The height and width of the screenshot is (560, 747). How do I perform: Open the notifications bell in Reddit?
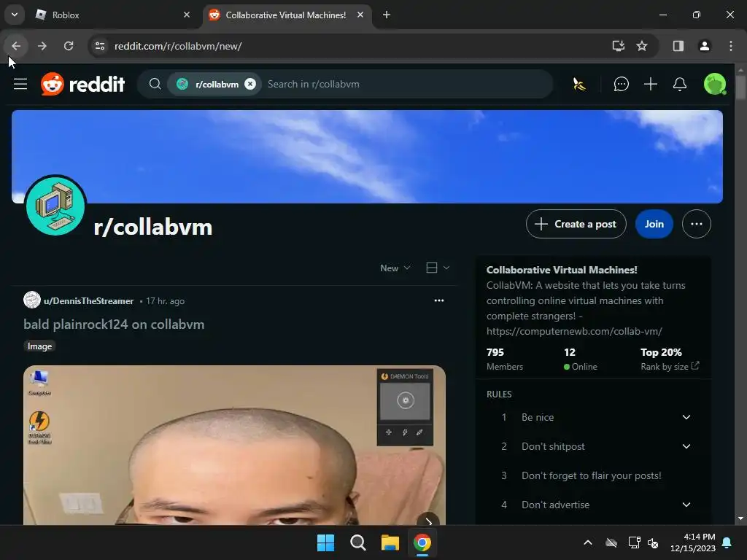click(x=680, y=85)
